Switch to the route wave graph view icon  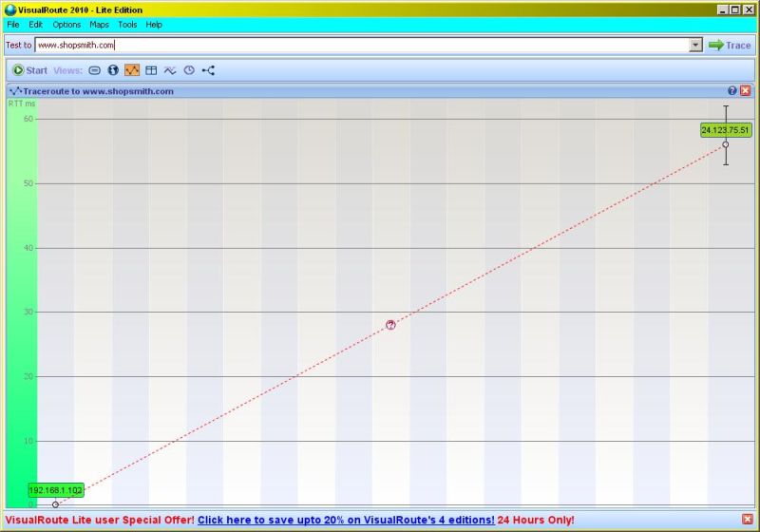170,70
